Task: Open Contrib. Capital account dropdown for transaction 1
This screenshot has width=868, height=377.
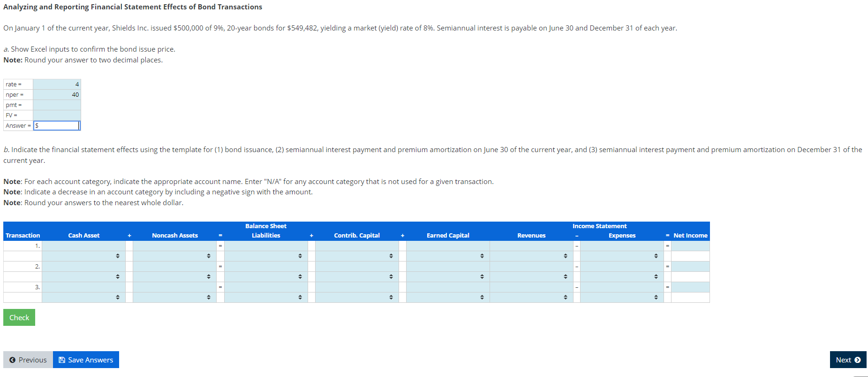Action: [357, 256]
